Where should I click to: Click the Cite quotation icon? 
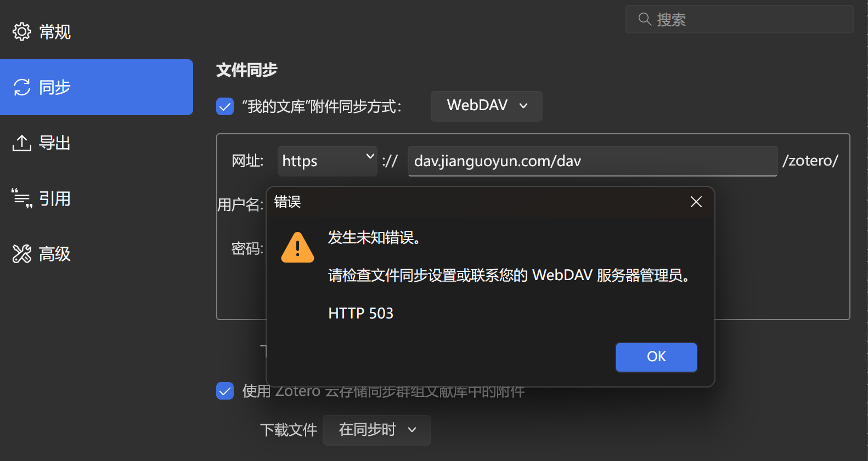22,198
